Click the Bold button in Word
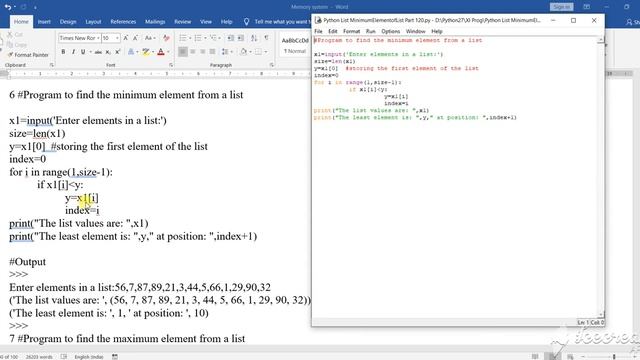 pyautogui.click(x=63, y=52)
